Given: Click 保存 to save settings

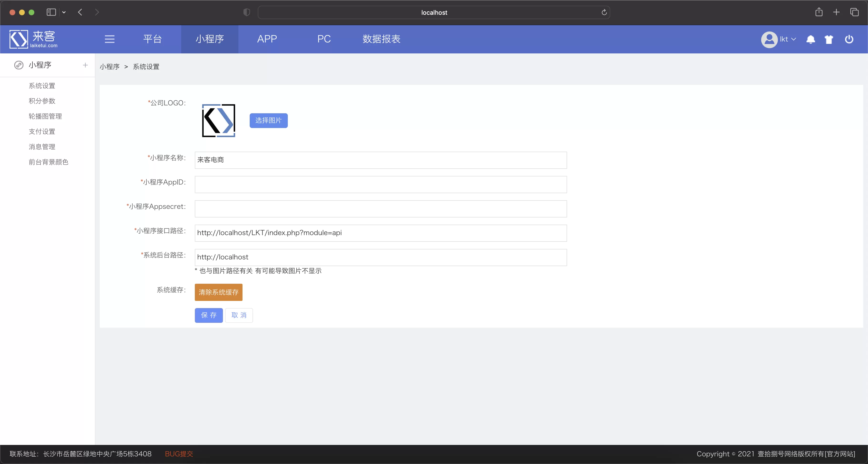Looking at the screenshot, I should (208, 315).
